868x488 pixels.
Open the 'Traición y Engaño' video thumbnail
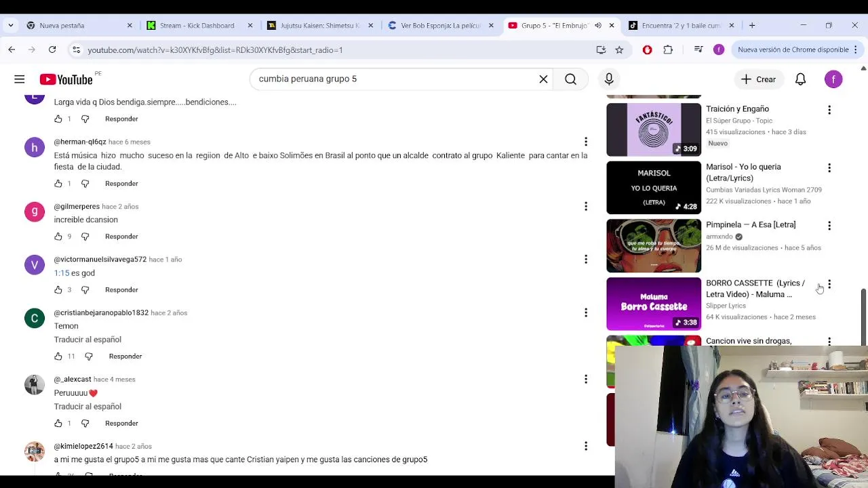click(x=654, y=129)
